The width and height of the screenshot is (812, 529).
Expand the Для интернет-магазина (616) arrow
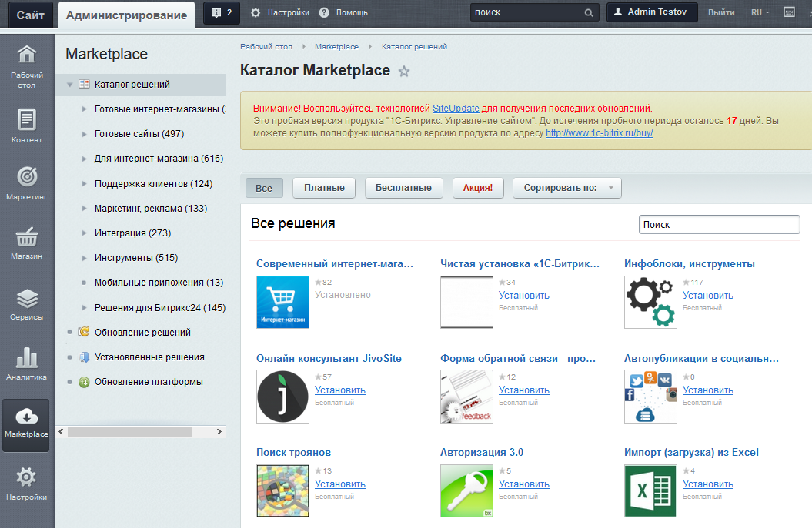pos(84,159)
